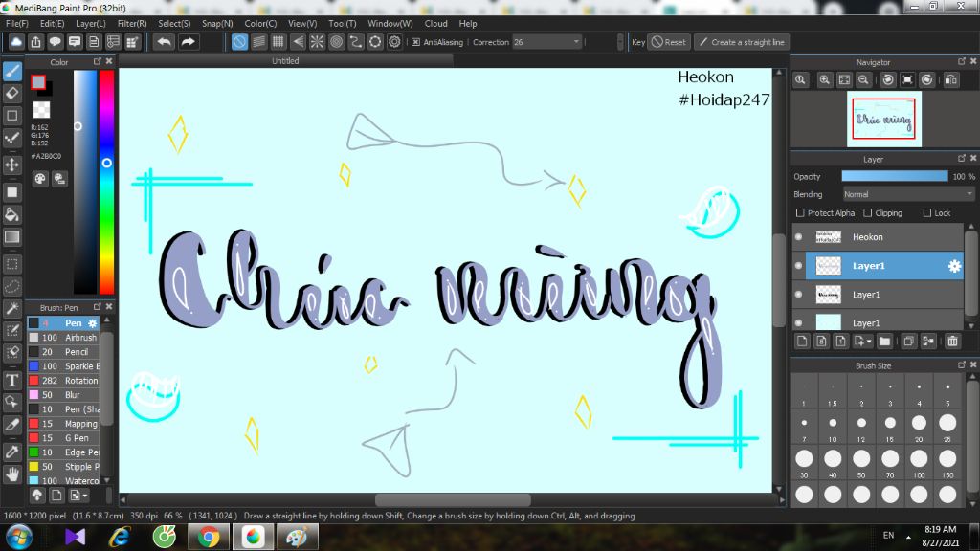Open the Cloud menu
980x551 pixels.
pos(435,24)
